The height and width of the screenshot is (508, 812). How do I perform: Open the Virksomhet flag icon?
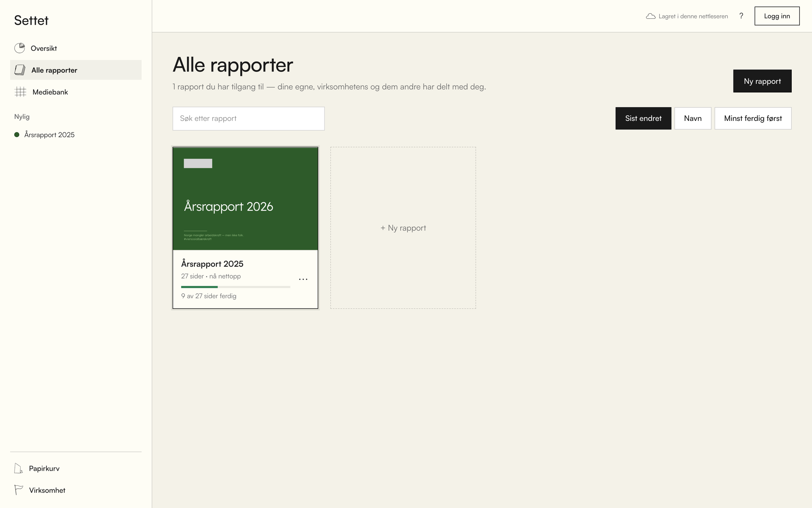19,490
